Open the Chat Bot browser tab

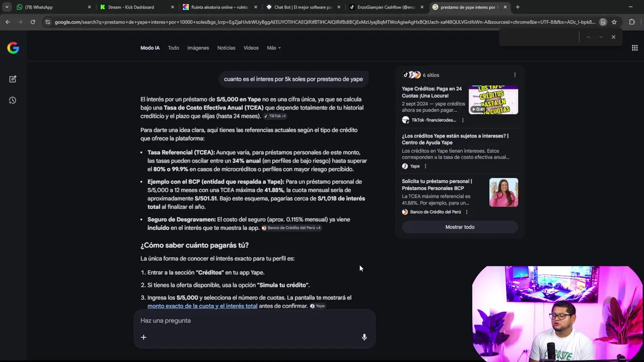coord(302,7)
